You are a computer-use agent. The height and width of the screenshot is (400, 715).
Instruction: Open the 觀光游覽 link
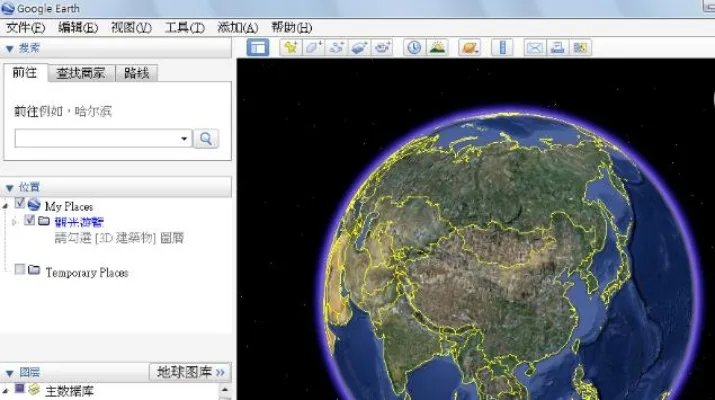79,222
